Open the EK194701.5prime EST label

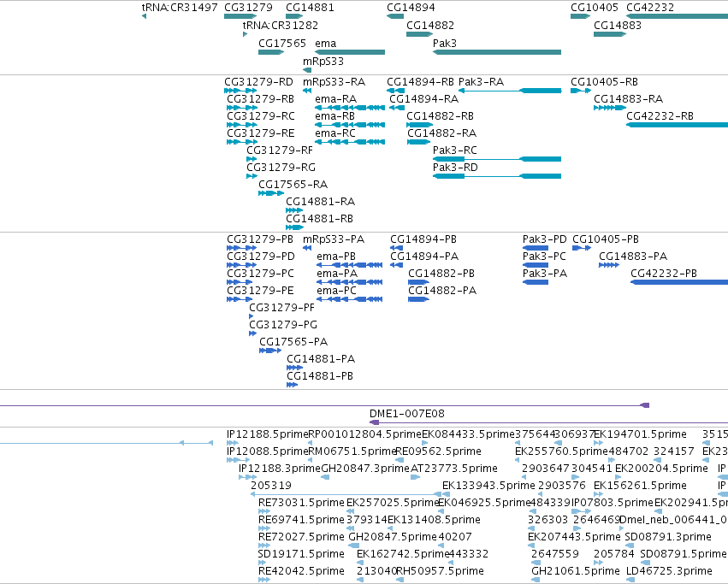pyautogui.click(x=640, y=434)
